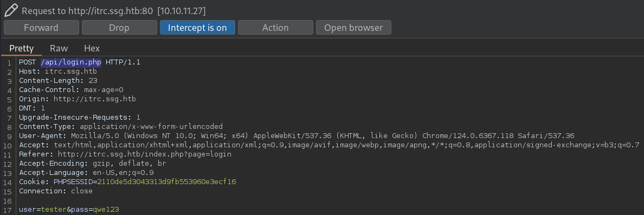The image size is (644, 215).
Task: Switch to the Pretty tab
Action: click(21, 48)
